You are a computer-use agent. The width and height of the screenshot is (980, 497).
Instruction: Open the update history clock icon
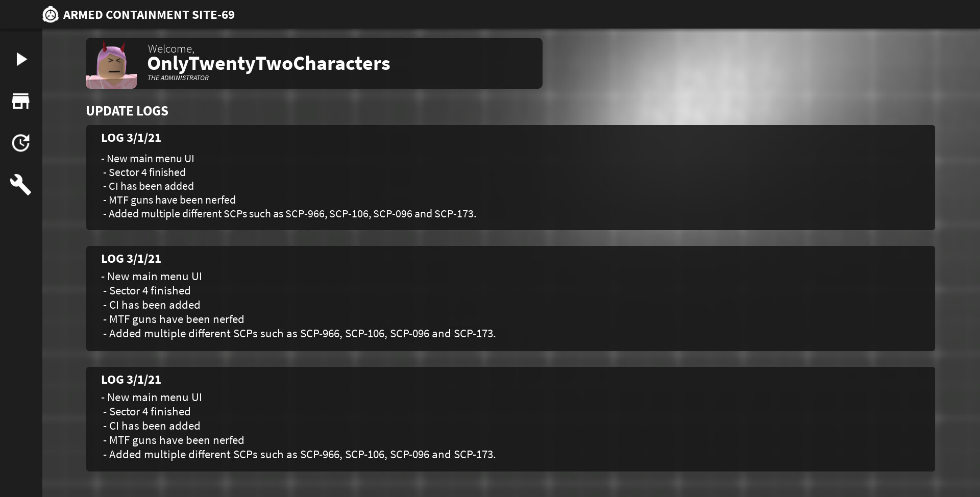click(x=20, y=143)
